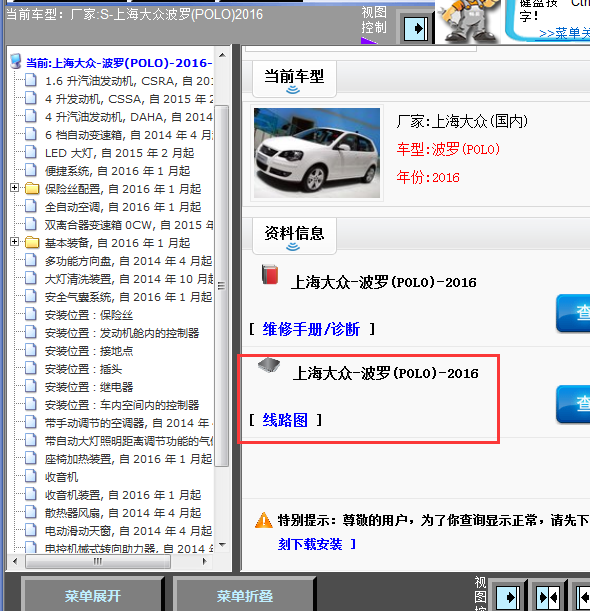The height and width of the screenshot is (611, 590).
Task: Click the red book manual icon
Action: pyautogui.click(x=270, y=274)
